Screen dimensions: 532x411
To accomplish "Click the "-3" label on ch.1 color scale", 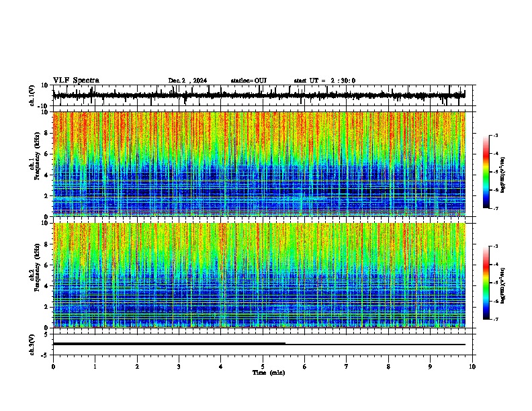I will coord(495,135).
